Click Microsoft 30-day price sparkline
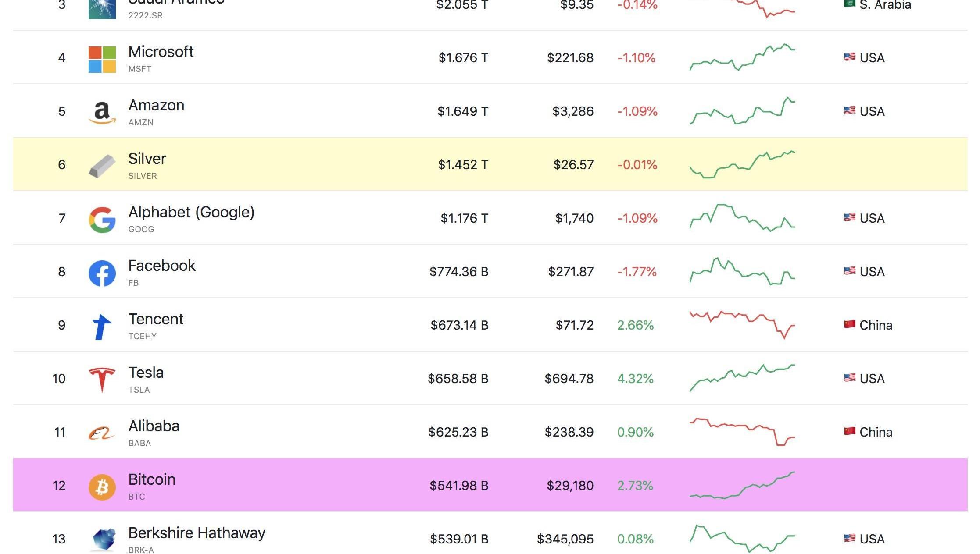The width and height of the screenshot is (980, 554). click(x=742, y=57)
